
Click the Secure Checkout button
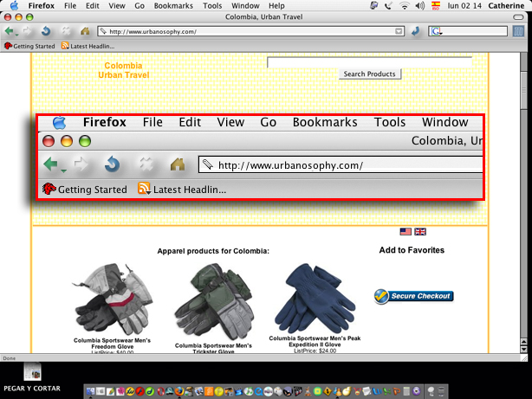[x=413, y=296]
